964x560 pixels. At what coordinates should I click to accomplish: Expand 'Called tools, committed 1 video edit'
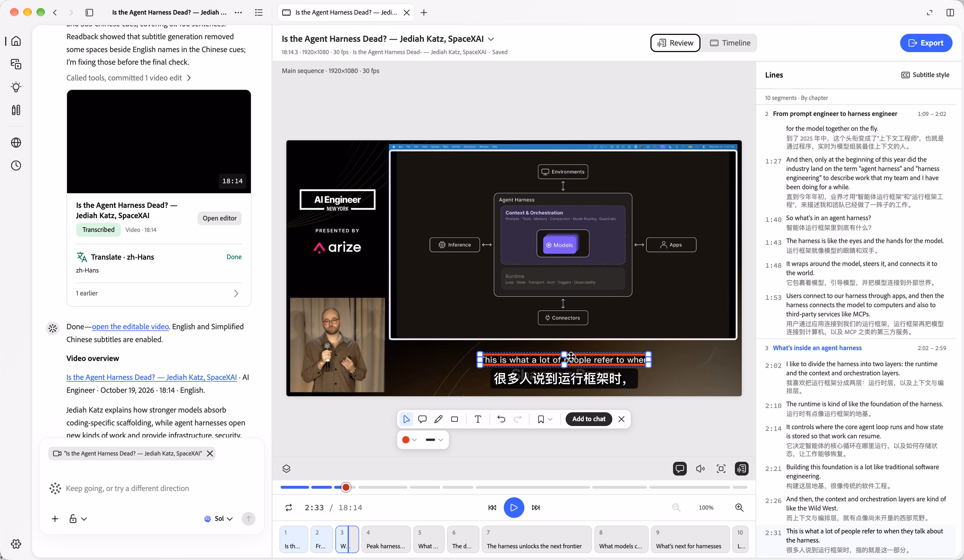(x=129, y=78)
